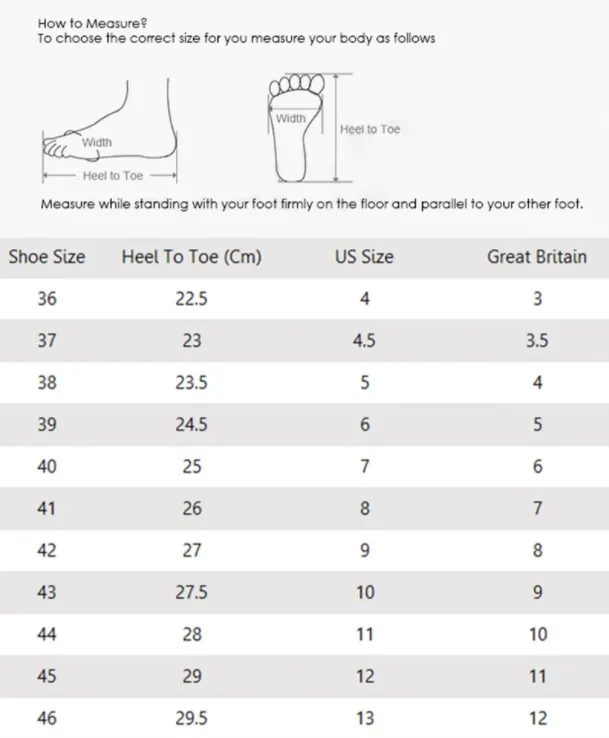The height and width of the screenshot is (738, 609).
Task: Select shoe size 39 row label
Action: [x=47, y=424]
